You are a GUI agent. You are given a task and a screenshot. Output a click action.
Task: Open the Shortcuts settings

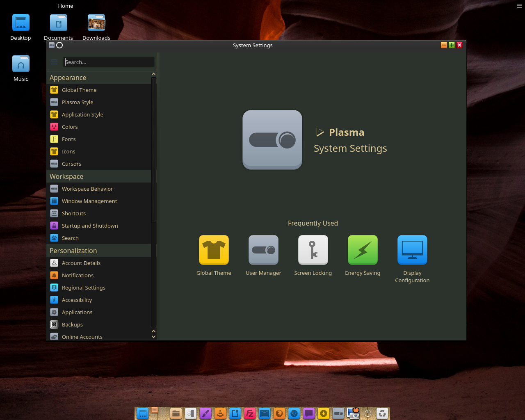tap(99, 213)
